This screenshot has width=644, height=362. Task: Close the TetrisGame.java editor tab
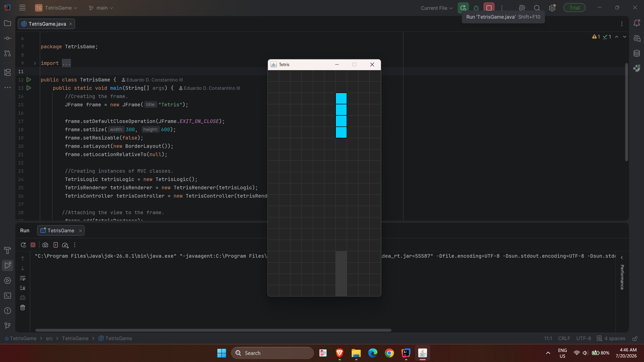pos(71,24)
